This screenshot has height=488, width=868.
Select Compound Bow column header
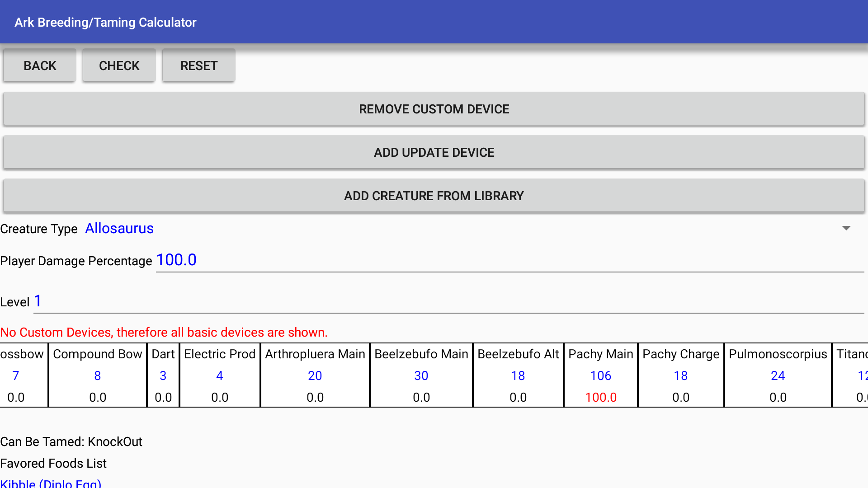[98, 354]
